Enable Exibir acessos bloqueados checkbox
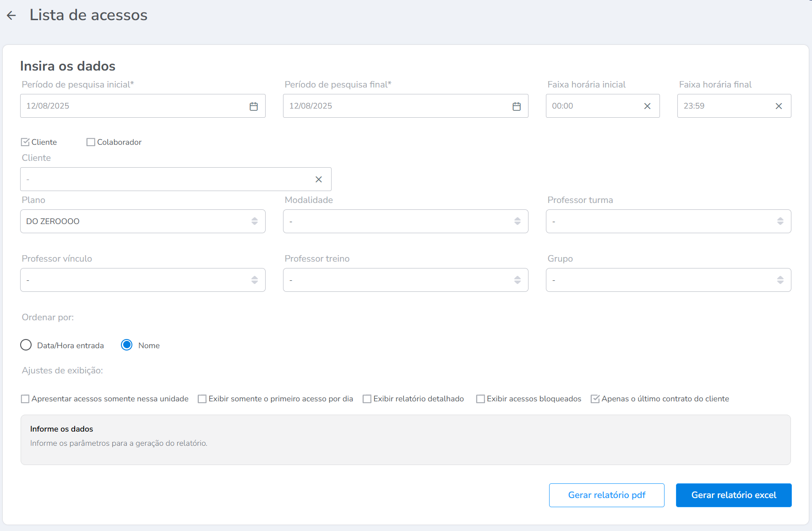 click(x=480, y=399)
